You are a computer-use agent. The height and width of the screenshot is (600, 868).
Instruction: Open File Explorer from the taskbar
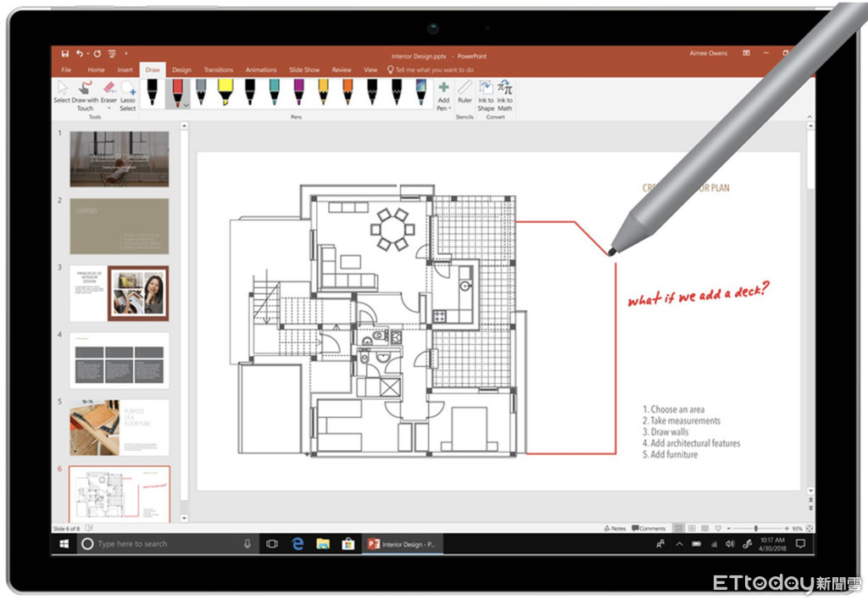(x=323, y=543)
